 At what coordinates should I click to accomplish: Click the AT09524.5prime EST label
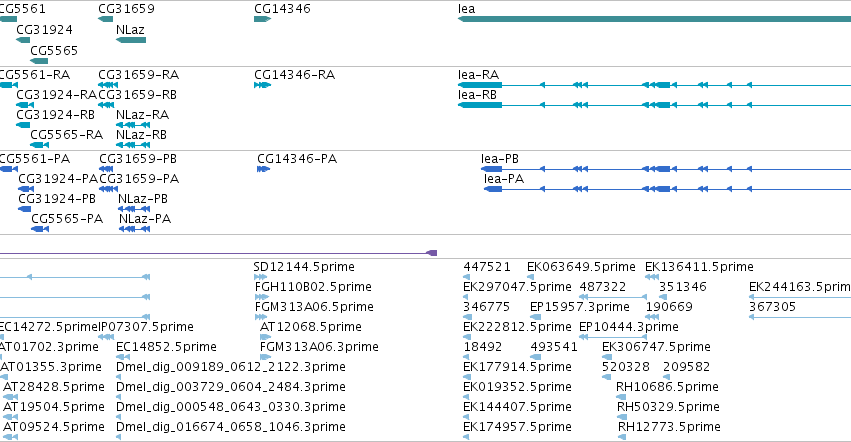pyautogui.click(x=54, y=427)
